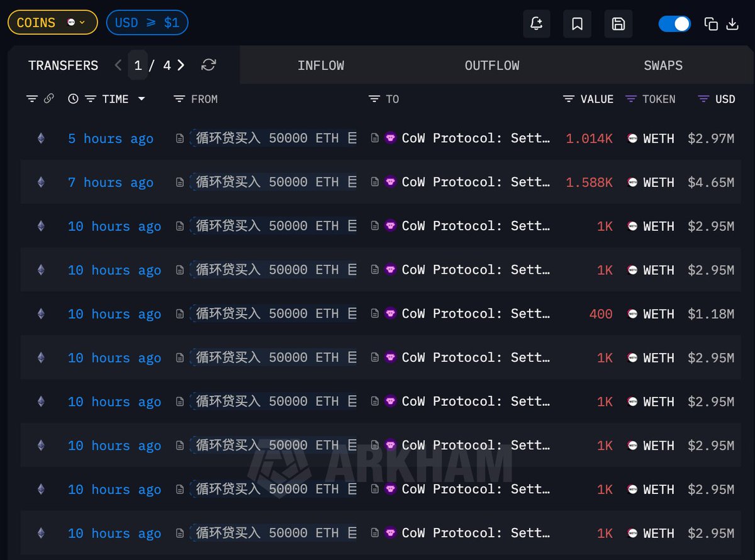Go to the previous transfers page
The width and height of the screenshot is (755, 560).
[x=118, y=65]
